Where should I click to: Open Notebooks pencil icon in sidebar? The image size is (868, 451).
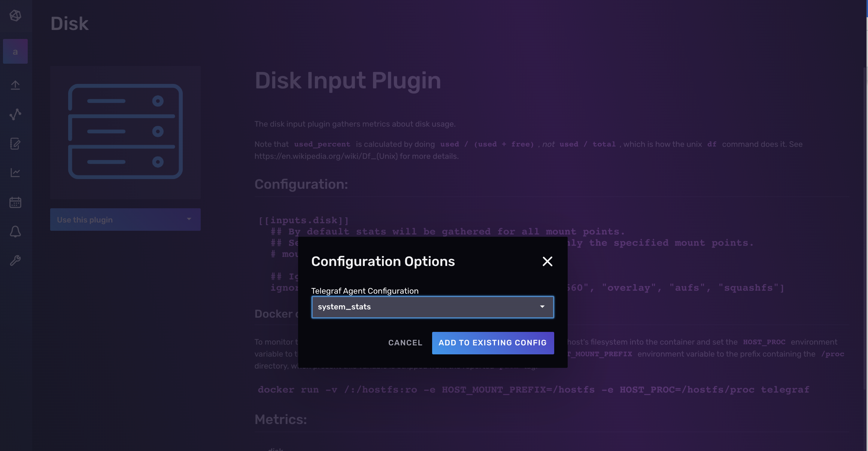[x=15, y=143]
